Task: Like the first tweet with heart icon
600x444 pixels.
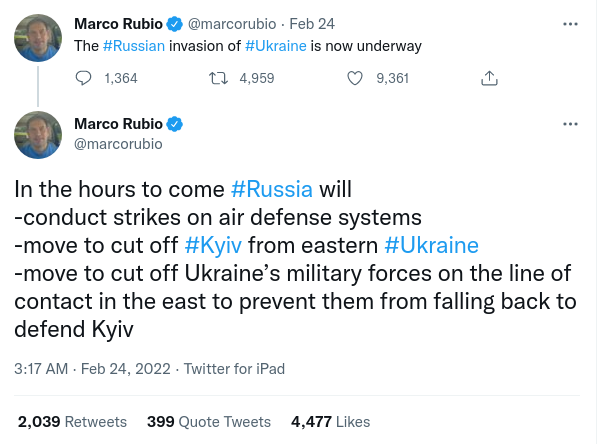Action: (354, 78)
